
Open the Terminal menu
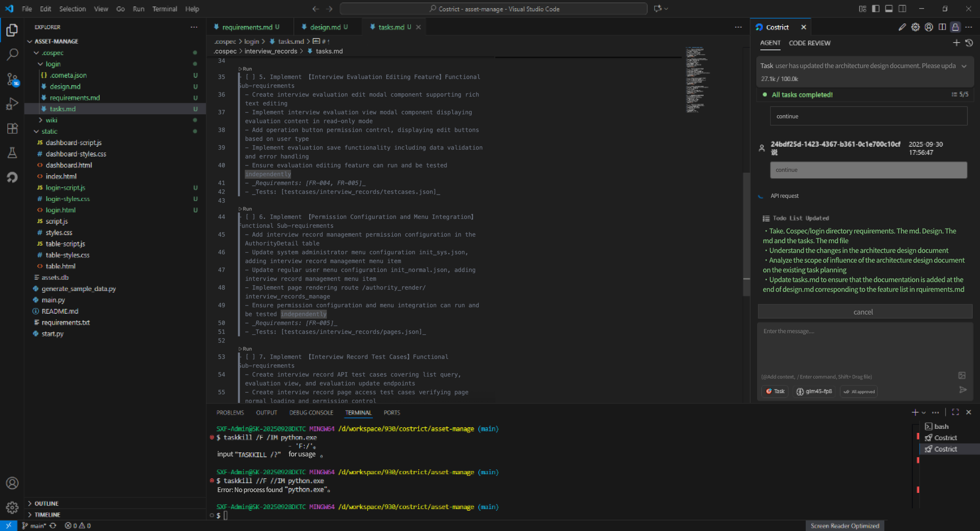pyautogui.click(x=164, y=9)
